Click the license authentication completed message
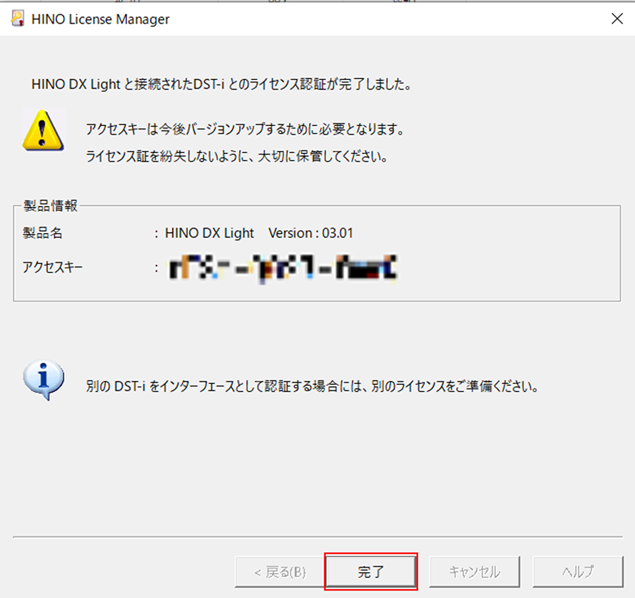This screenshot has width=635, height=598. tap(222, 84)
